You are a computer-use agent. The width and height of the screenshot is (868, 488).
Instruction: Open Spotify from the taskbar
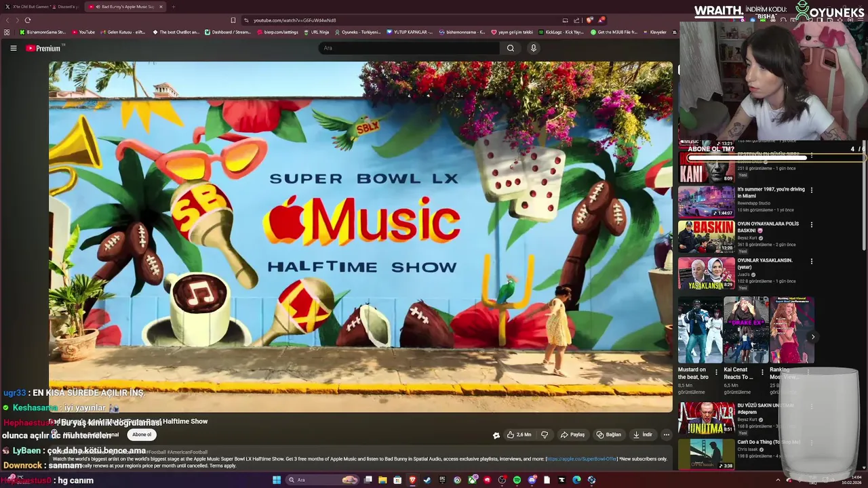point(517,480)
